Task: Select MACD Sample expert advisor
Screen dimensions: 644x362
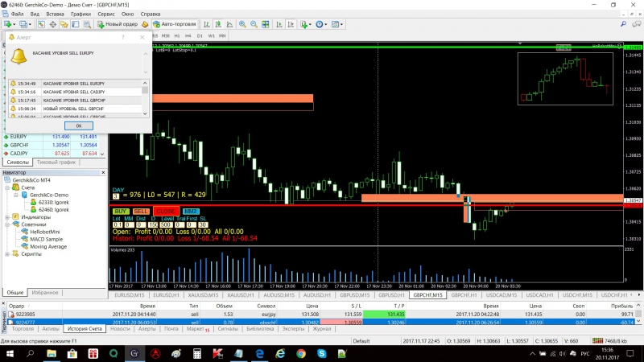Action: tap(46, 239)
